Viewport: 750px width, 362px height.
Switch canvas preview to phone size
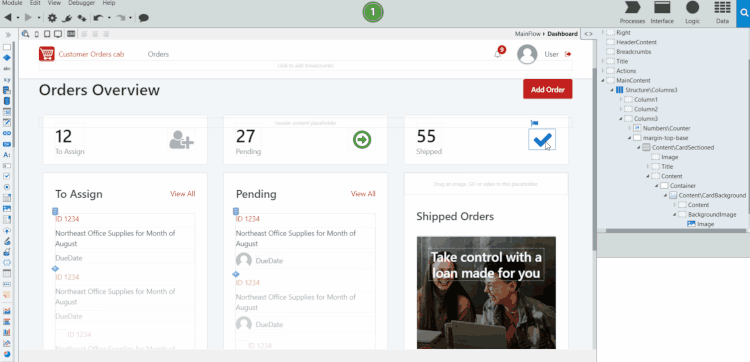(x=37, y=34)
